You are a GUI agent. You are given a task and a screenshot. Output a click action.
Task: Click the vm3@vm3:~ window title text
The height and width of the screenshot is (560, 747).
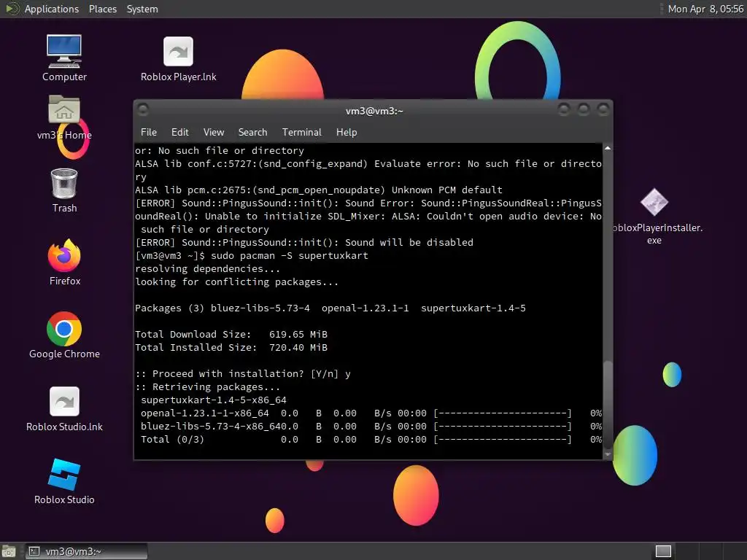coord(374,111)
